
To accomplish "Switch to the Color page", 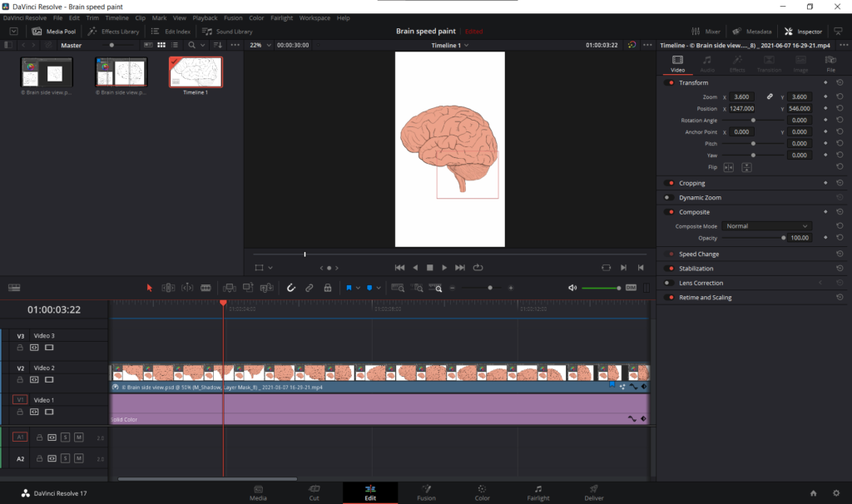I will (x=482, y=492).
